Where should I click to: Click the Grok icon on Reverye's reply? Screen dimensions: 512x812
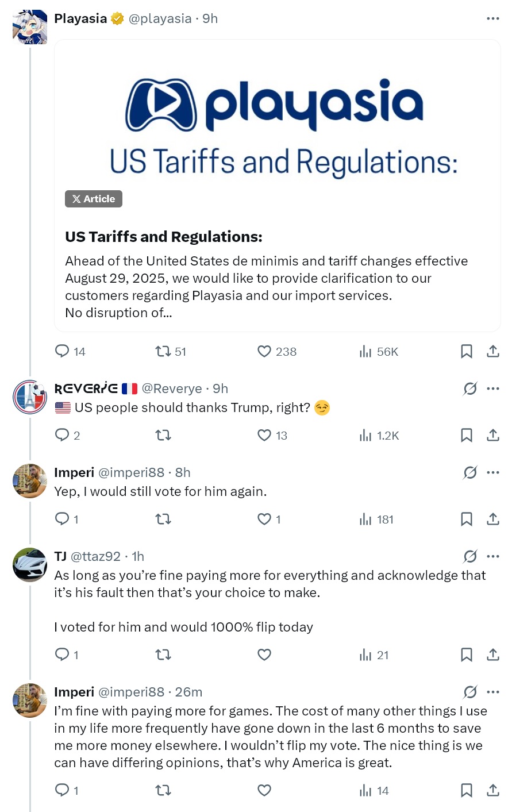470,389
